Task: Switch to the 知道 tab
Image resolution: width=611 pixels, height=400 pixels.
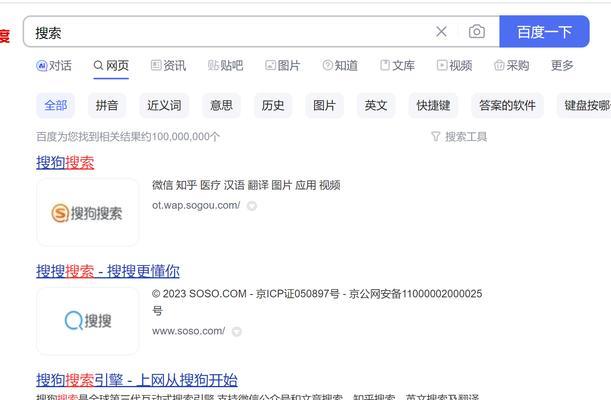Action: (340, 65)
